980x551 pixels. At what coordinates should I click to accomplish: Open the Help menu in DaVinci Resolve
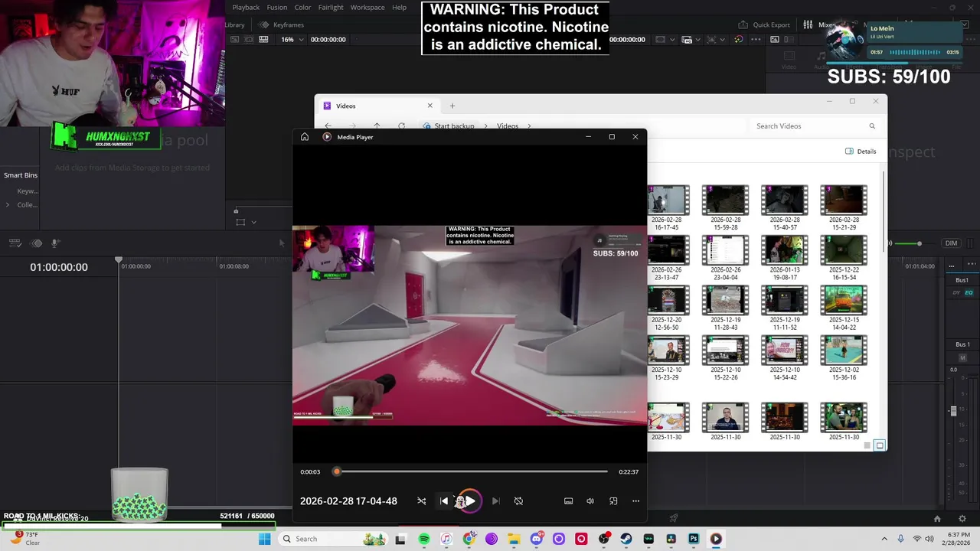399,7
